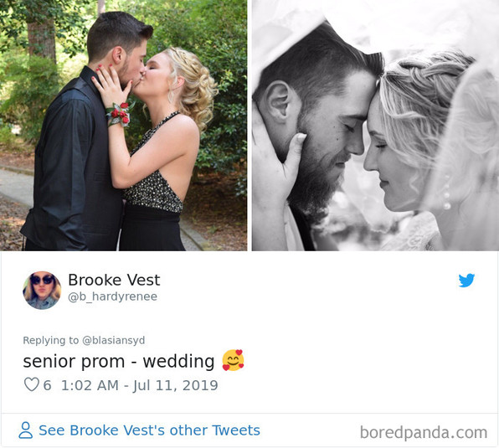Click the like count number 6

point(47,385)
